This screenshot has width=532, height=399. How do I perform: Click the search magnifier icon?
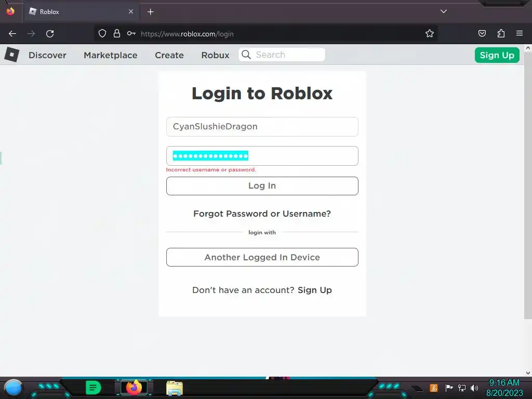(x=246, y=55)
